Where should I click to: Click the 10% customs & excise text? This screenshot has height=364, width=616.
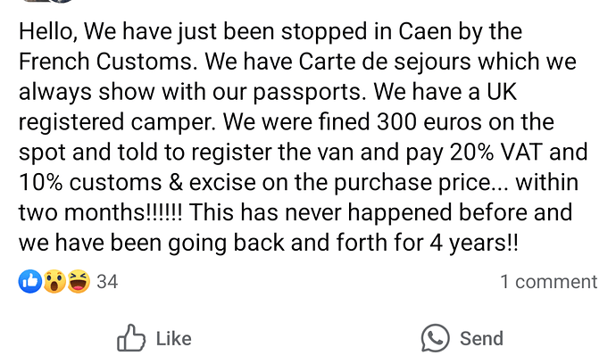pyautogui.click(x=137, y=183)
